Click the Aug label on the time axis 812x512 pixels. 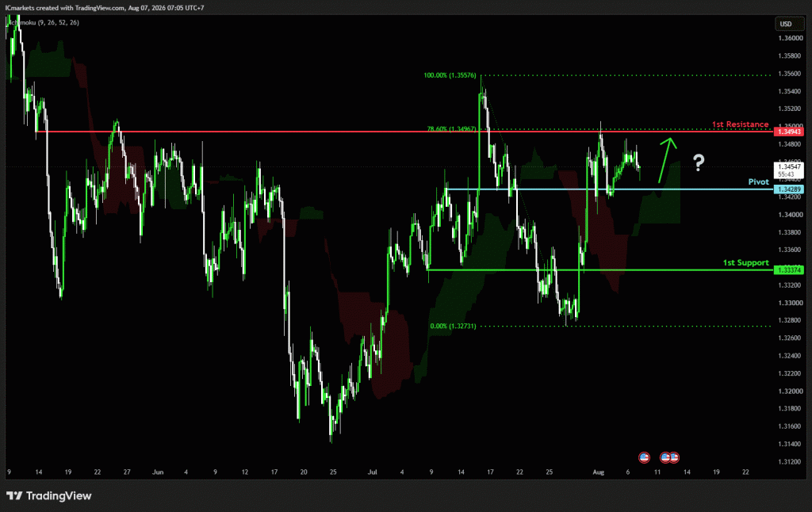pyautogui.click(x=598, y=472)
